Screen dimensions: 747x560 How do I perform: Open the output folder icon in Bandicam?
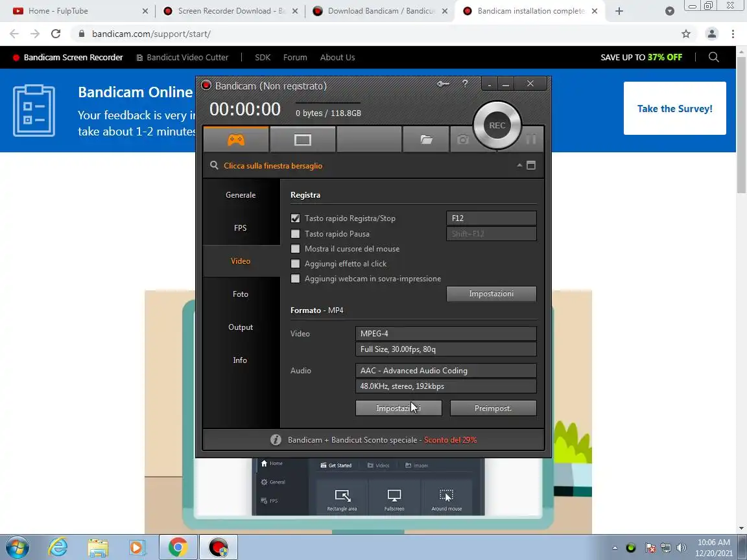(427, 139)
